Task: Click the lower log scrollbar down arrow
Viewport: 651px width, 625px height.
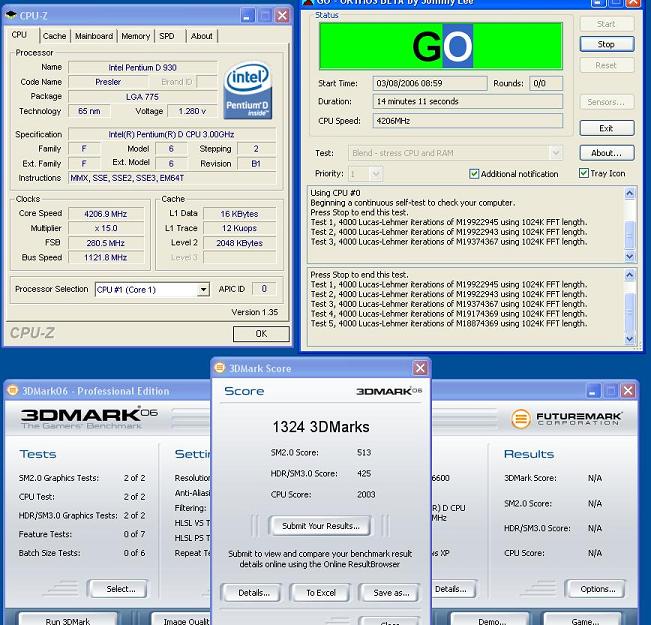Action: pyautogui.click(x=629, y=339)
